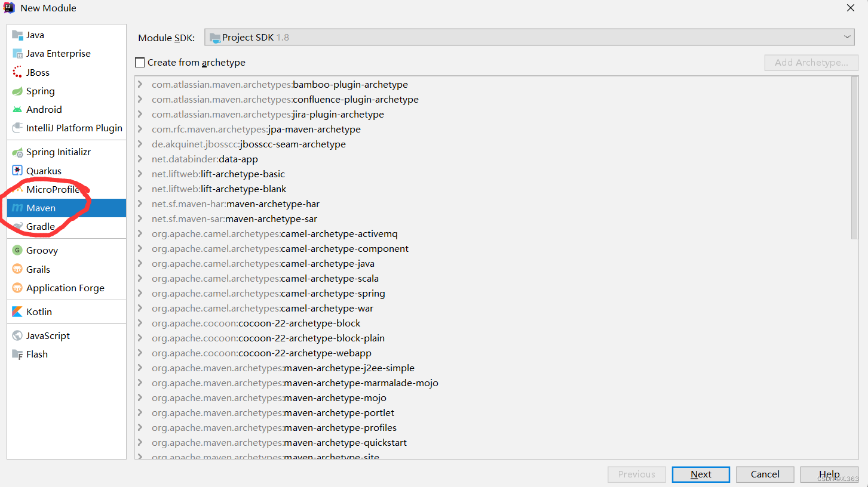This screenshot has height=487, width=868.
Task: Click the Cancel button
Action: click(765, 474)
